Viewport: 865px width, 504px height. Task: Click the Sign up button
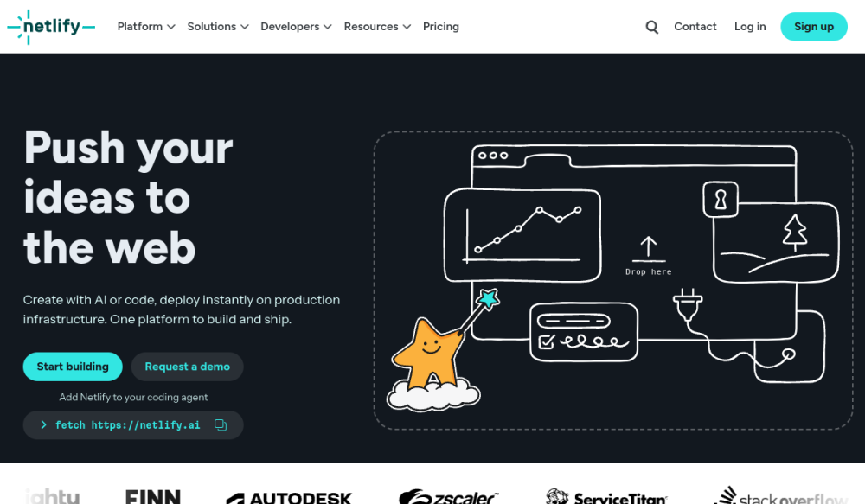[x=814, y=27]
